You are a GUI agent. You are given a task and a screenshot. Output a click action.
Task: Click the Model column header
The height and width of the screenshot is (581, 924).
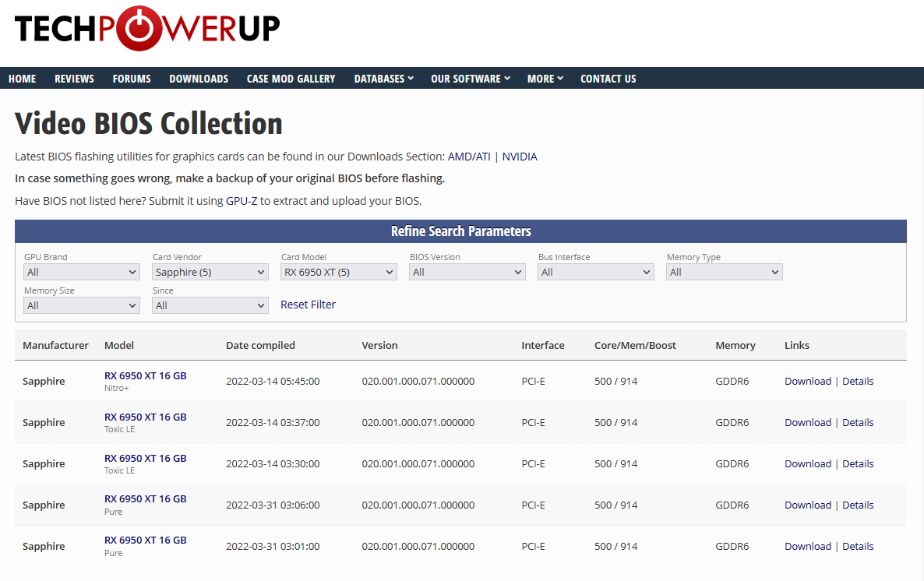click(119, 345)
